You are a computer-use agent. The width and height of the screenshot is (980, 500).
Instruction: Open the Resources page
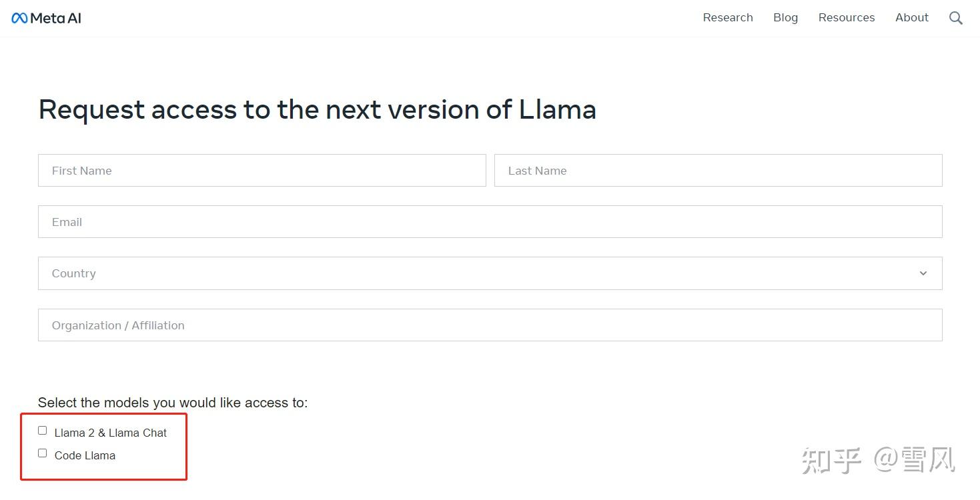coord(846,17)
